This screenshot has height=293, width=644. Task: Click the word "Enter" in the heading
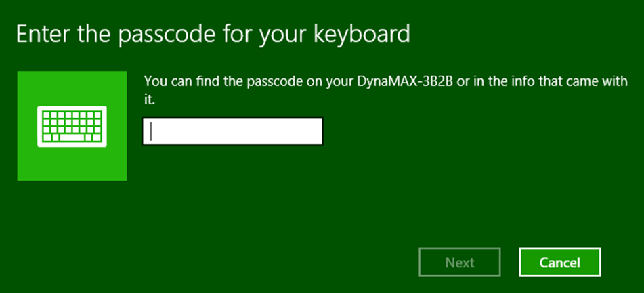pos(42,34)
